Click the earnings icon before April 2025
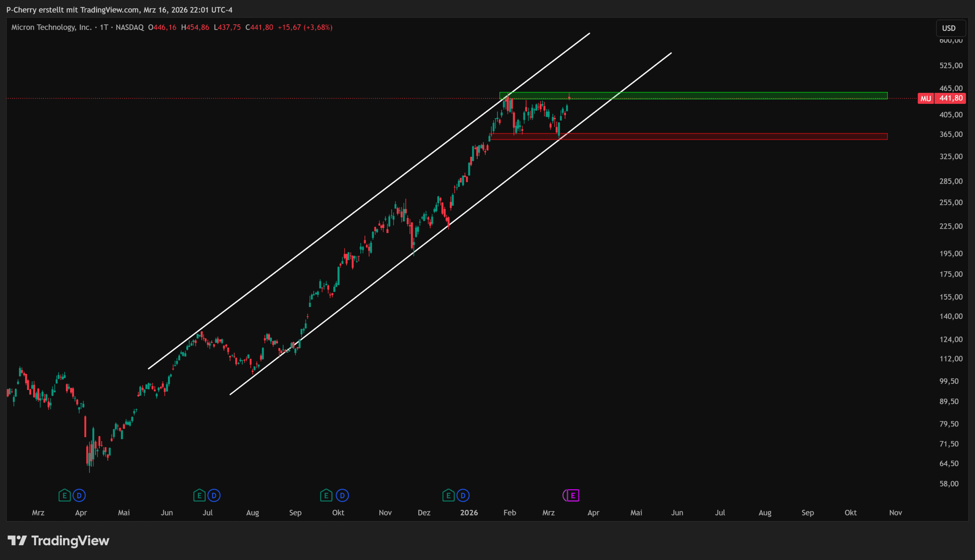This screenshot has width=975, height=560. [x=64, y=495]
